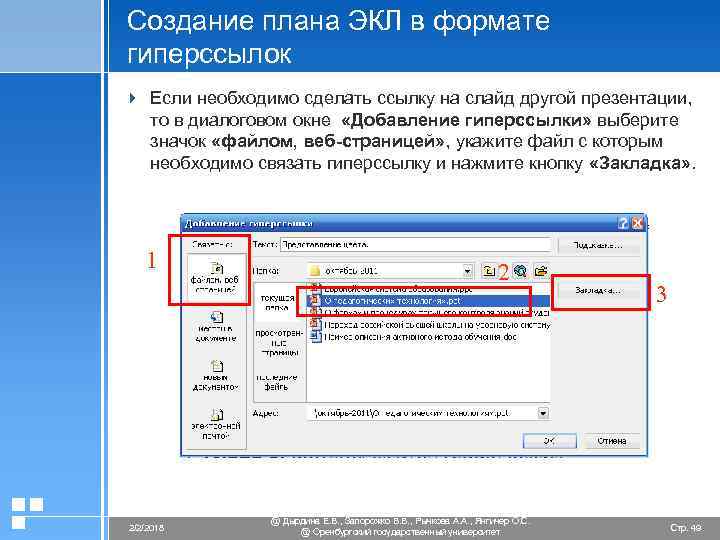Select 'Пример описания активного метода обучения.doc'
The image size is (720, 540).
coord(414,337)
